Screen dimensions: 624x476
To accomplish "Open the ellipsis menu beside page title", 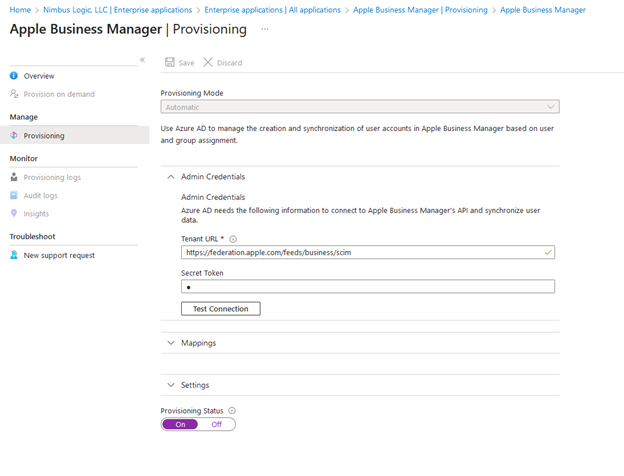I will [x=265, y=29].
